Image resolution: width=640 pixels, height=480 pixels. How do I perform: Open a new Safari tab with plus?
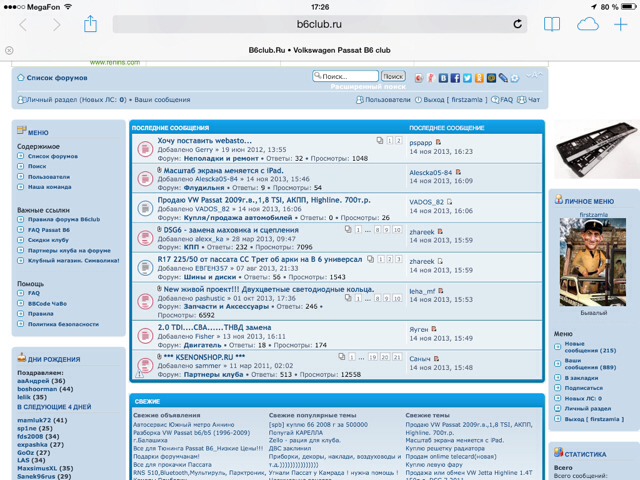[x=621, y=24]
